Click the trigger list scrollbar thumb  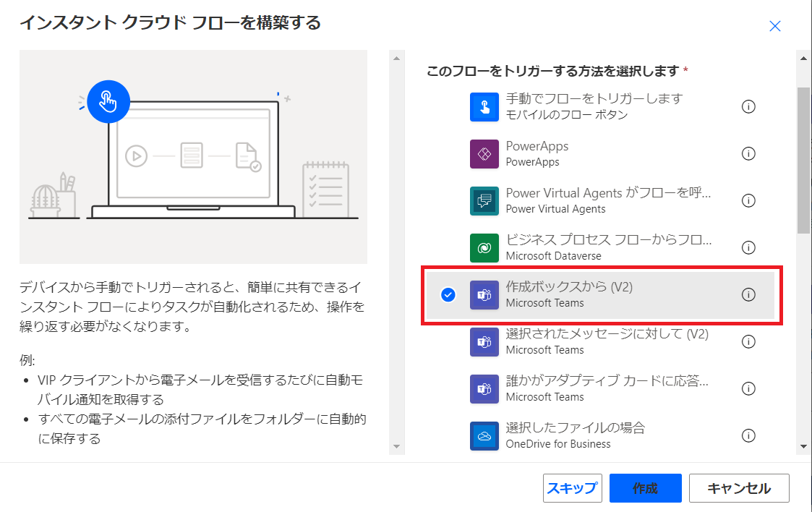803,161
